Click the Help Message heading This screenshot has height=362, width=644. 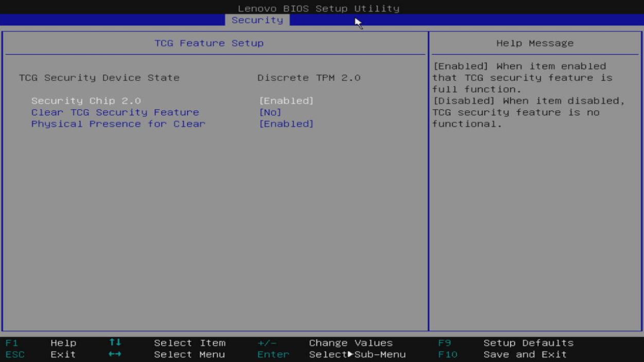(535, 43)
